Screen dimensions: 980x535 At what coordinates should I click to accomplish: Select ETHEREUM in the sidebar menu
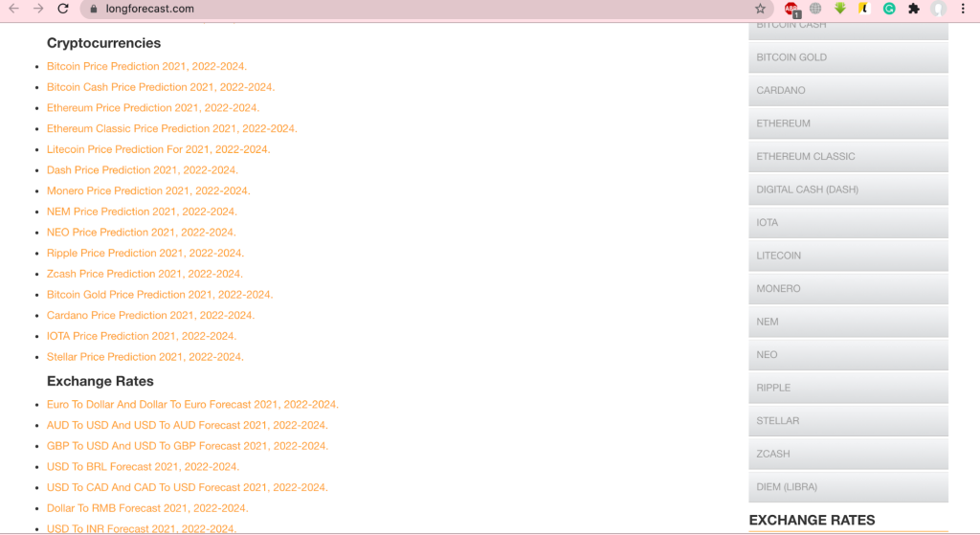[848, 123]
